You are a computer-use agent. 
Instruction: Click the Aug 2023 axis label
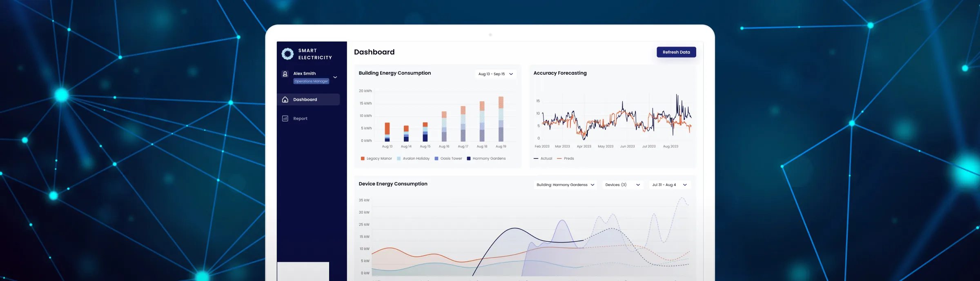click(670, 146)
